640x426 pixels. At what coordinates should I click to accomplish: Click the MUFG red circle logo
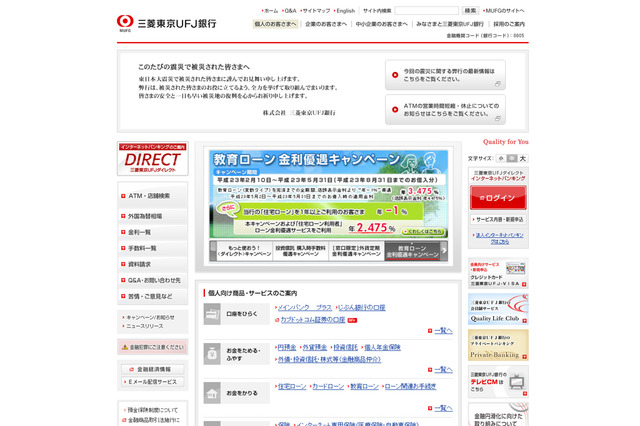pyautogui.click(x=125, y=21)
